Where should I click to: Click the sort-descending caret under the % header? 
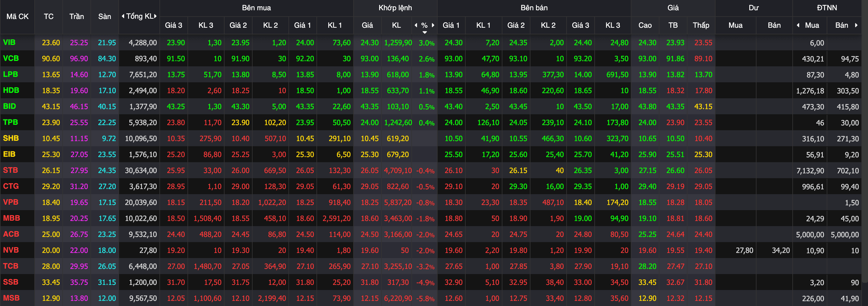[x=425, y=32]
